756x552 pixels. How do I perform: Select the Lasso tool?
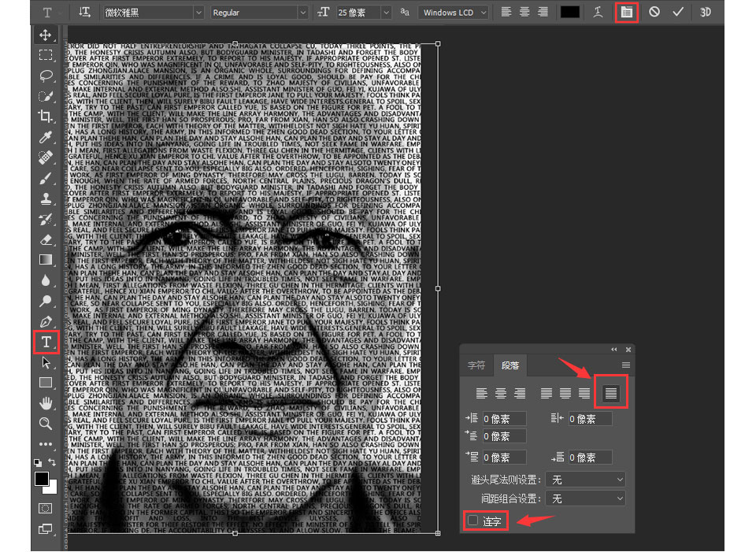tap(46, 76)
